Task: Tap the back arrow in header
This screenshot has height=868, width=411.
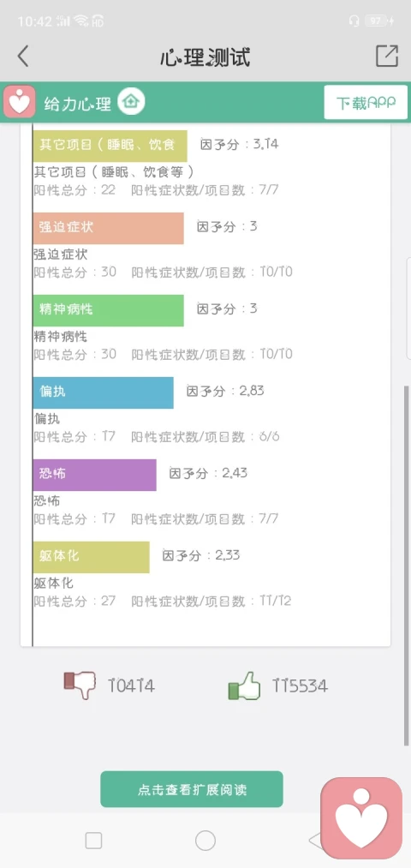Action: tap(22, 57)
